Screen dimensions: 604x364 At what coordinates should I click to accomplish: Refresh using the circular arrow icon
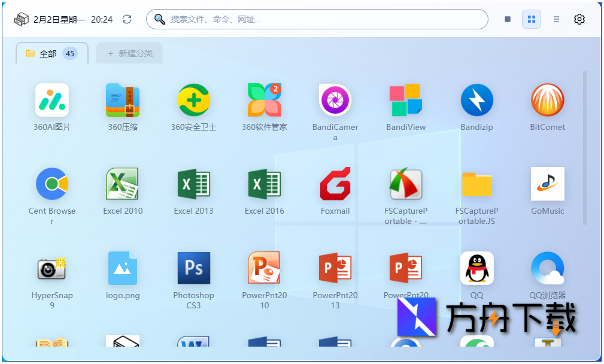click(126, 19)
